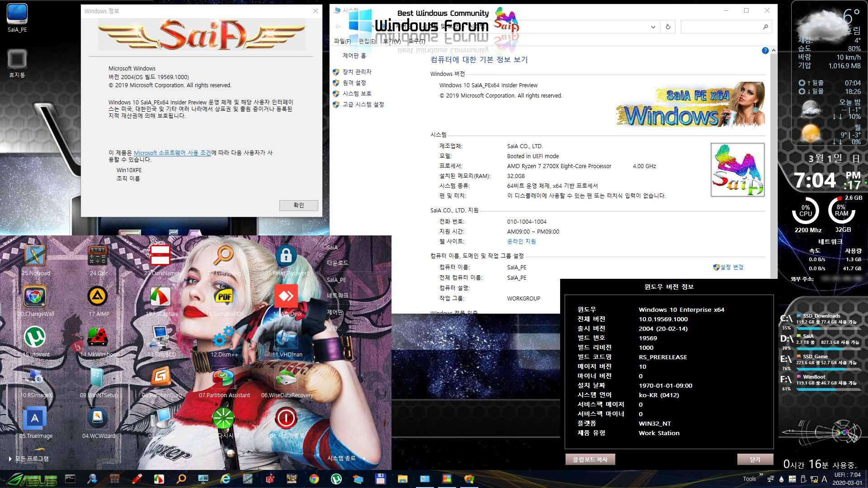868x488 pixels.
Task: Click 확인 button in Windows 정보 dialog
Action: [x=298, y=205]
